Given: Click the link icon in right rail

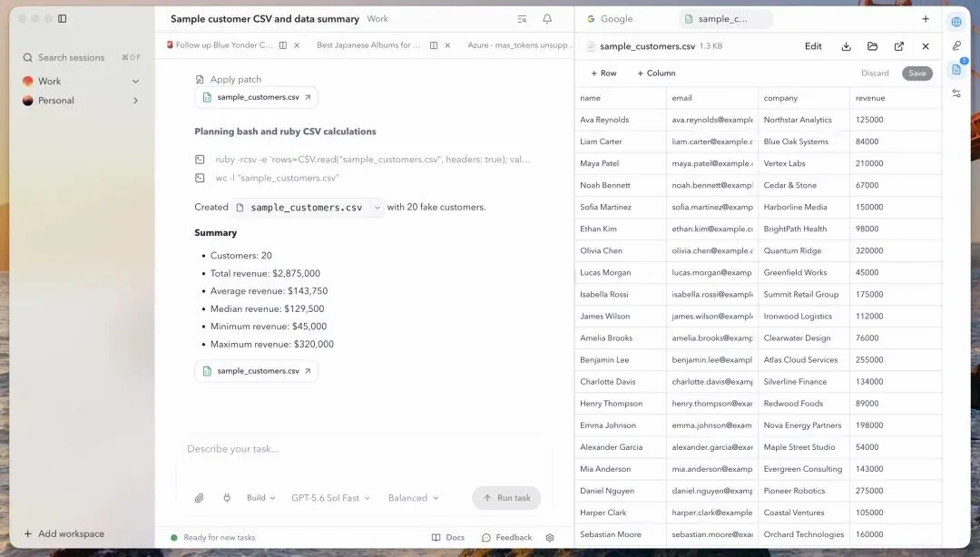Looking at the screenshot, I should click(956, 45).
